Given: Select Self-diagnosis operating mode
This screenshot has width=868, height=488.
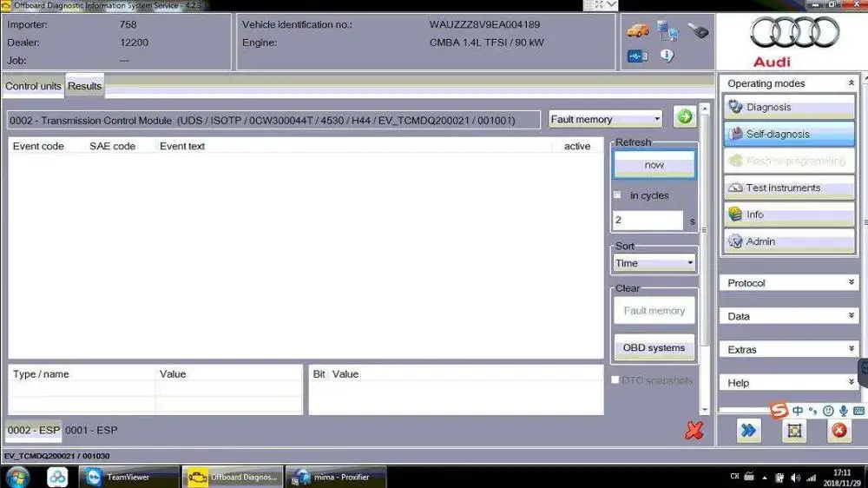Looking at the screenshot, I should coord(789,134).
